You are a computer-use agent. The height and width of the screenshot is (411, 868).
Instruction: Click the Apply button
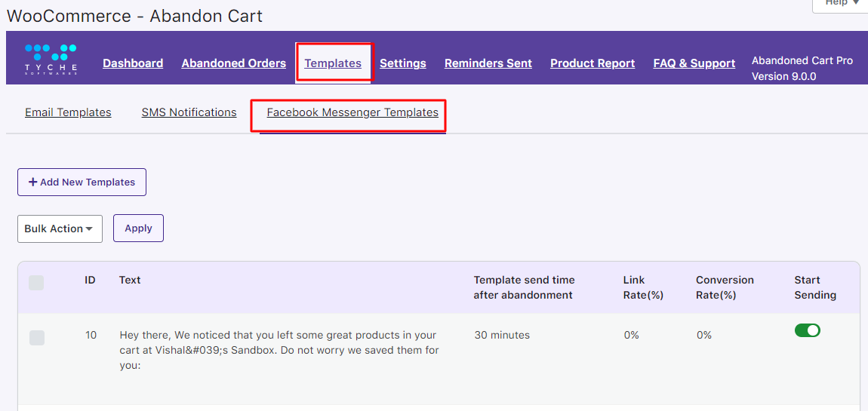tap(138, 228)
